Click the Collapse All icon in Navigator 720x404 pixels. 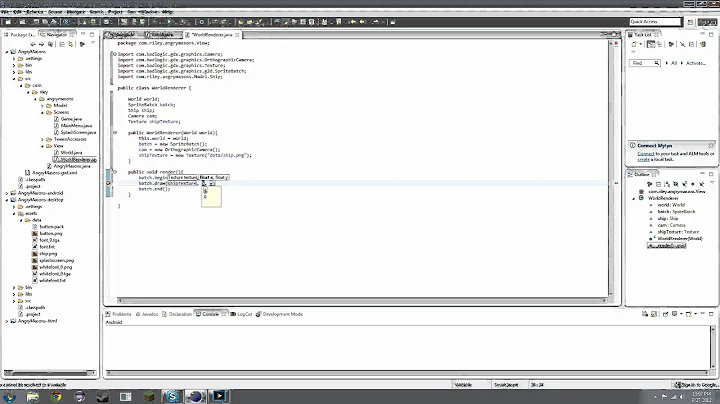(x=62, y=44)
